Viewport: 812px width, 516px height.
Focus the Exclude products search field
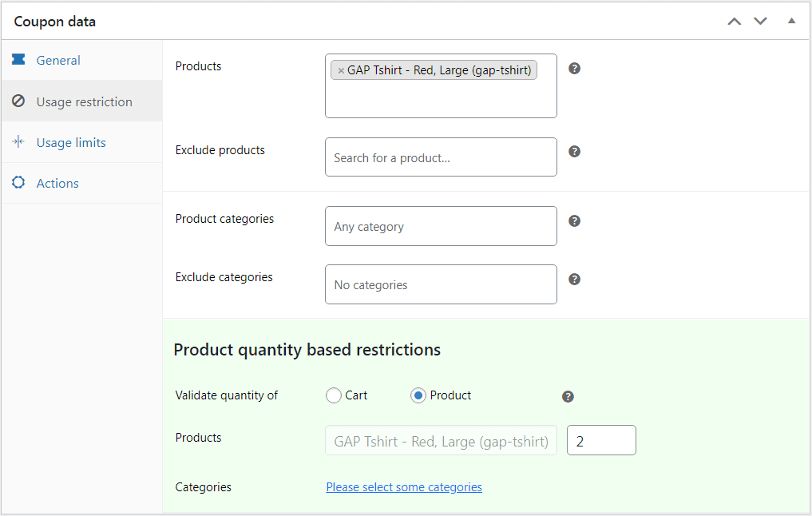[x=441, y=157]
